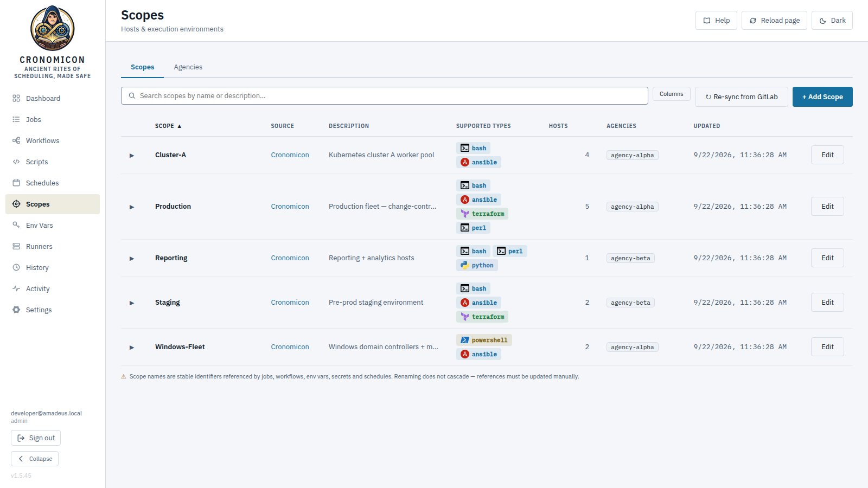Image resolution: width=868 pixels, height=488 pixels.
Task: Click python badge in Reporting row
Action: coord(477,265)
